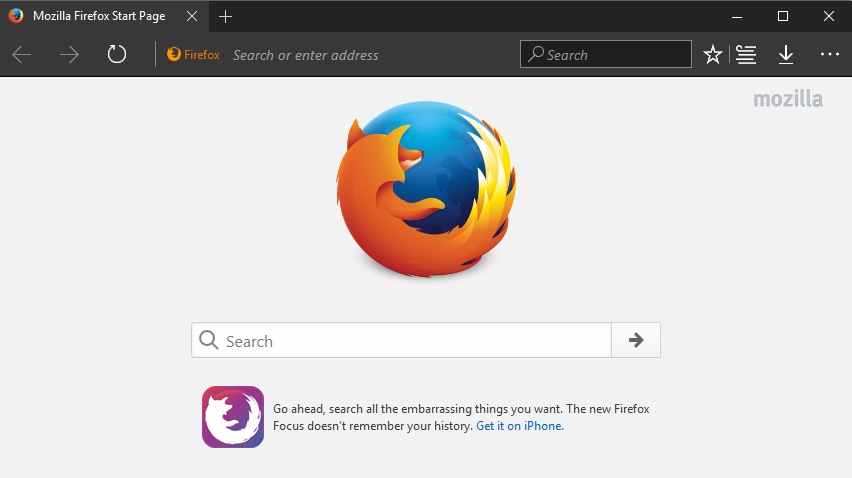Bookmark this page with the star icon
Image resolution: width=852 pixels, height=478 pixels.
(x=712, y=54)
